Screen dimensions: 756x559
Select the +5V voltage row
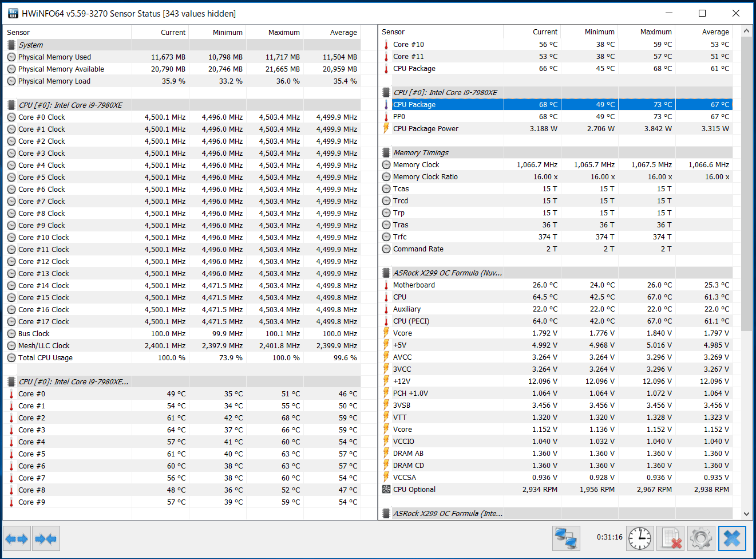(x=556, y=345)
